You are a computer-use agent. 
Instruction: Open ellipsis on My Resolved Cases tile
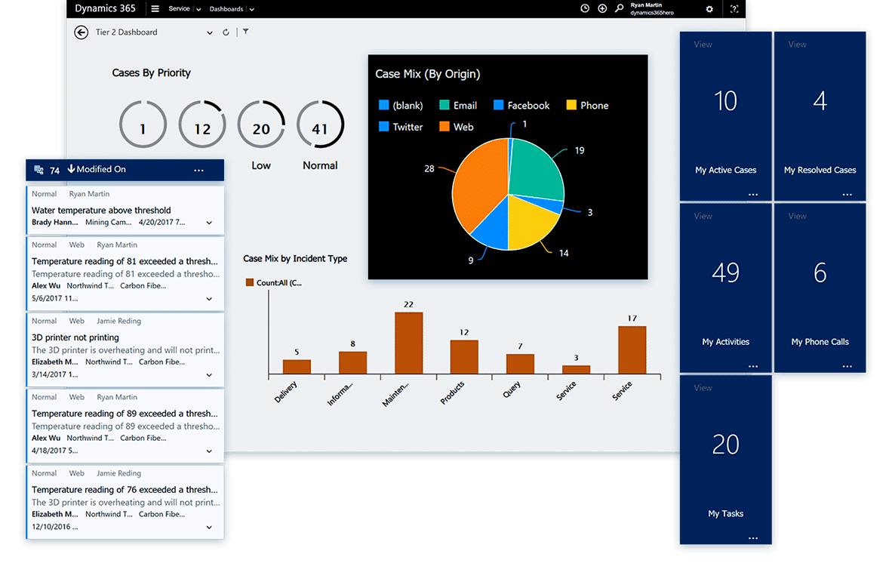847,195
